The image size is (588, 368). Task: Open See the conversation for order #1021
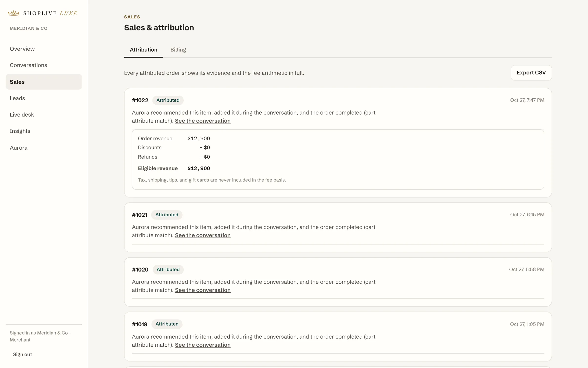(203, 235)
